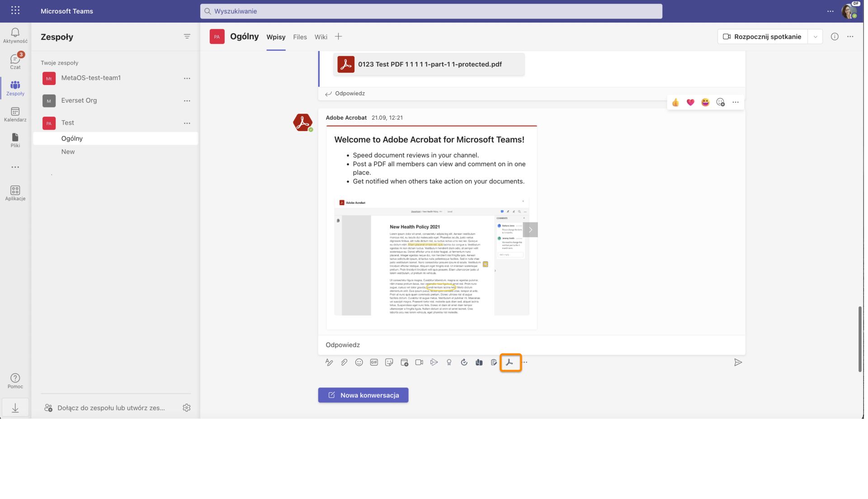
Task: Open MetaOS-test-team1 more options
Action: [187, 78]
